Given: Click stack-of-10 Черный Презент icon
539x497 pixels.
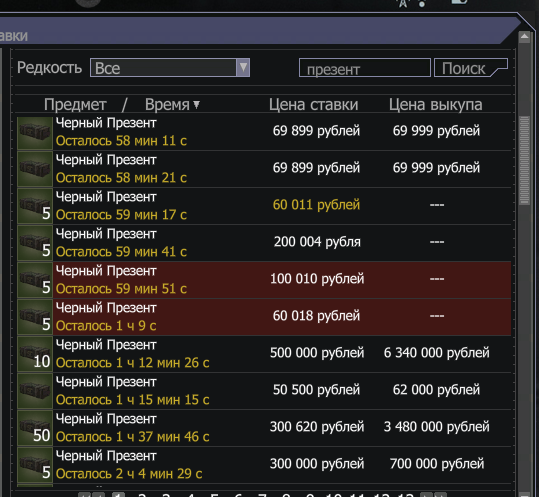Looking at the screenshot, I should pyautogui.click(x=35, y=354).
